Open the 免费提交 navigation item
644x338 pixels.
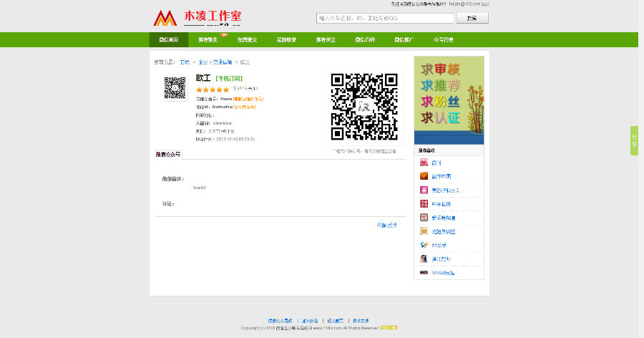pyautogui.click(x=248, y=40)
